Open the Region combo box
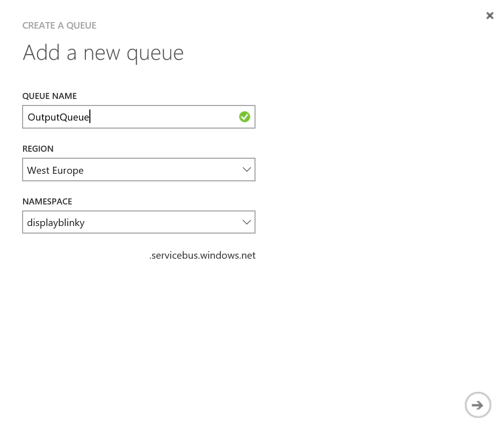 [139, 170]
